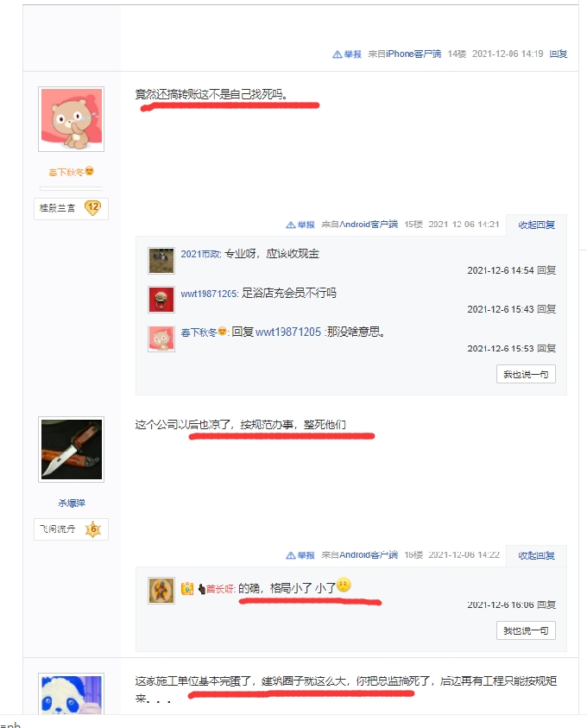Collapse replies on the floor 15 post

pos(536,225)
